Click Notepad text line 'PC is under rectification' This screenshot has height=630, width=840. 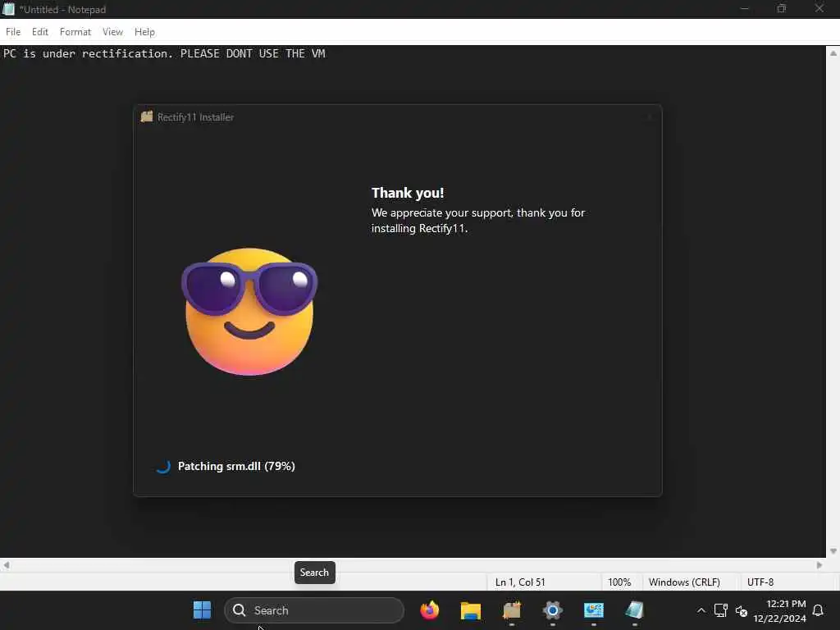164,53
